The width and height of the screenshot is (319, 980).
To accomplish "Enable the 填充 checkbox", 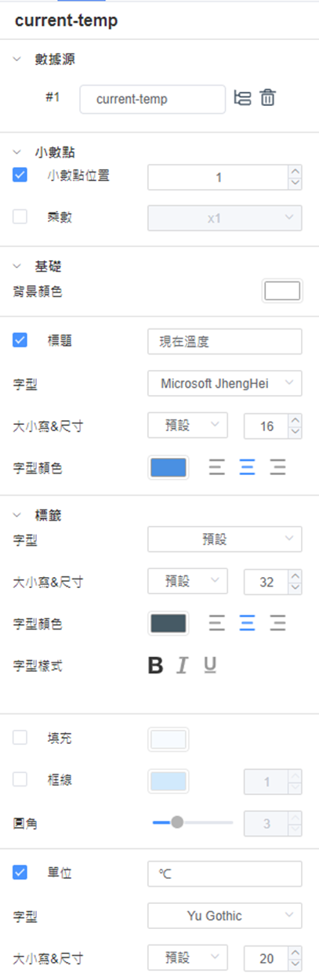I will point(21,738).
